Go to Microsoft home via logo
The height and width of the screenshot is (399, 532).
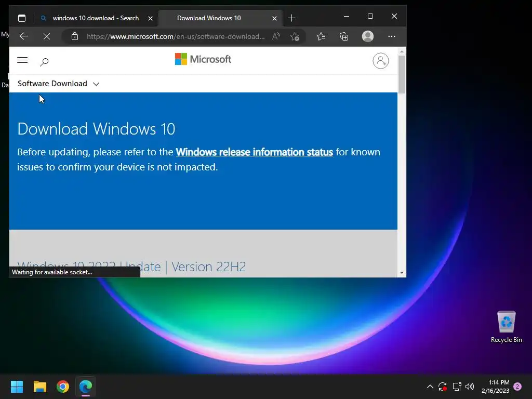(x=203, y=59)
